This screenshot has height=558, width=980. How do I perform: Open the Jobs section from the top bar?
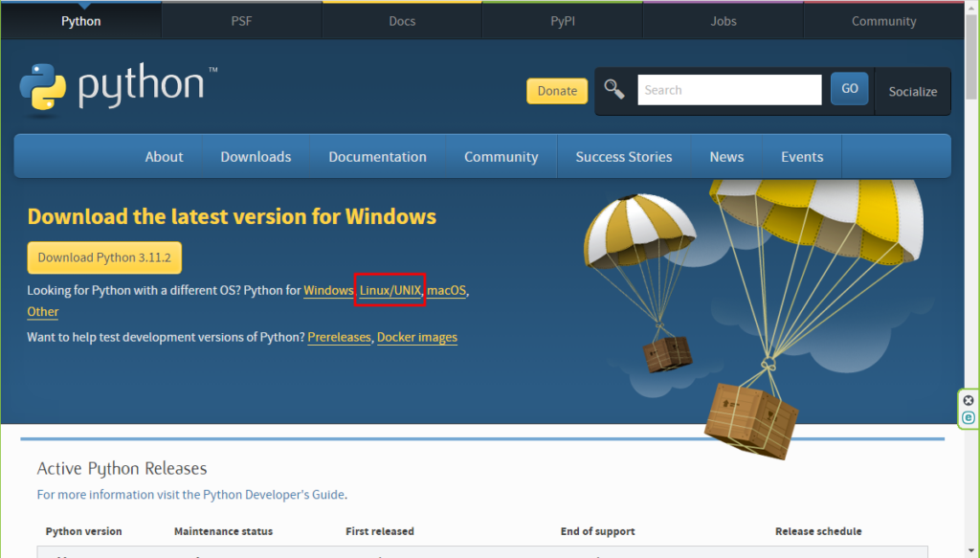723,20
